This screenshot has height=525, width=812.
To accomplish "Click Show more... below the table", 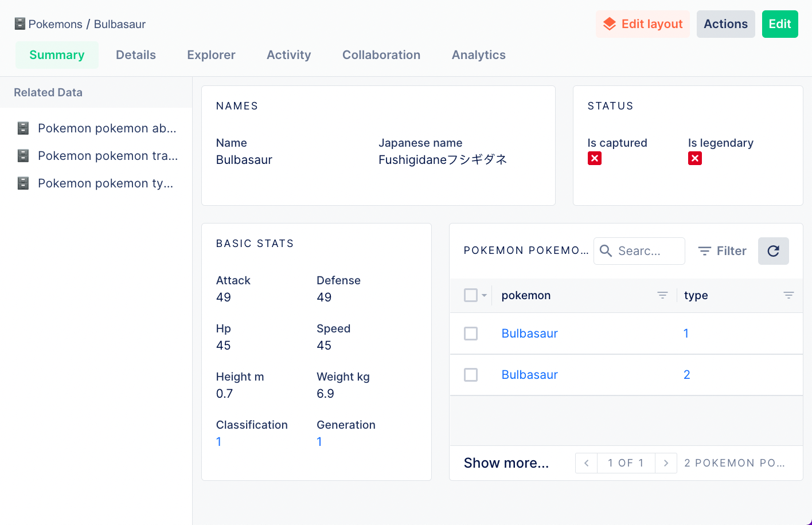I will pyautogui.click(x=506, y=463).
